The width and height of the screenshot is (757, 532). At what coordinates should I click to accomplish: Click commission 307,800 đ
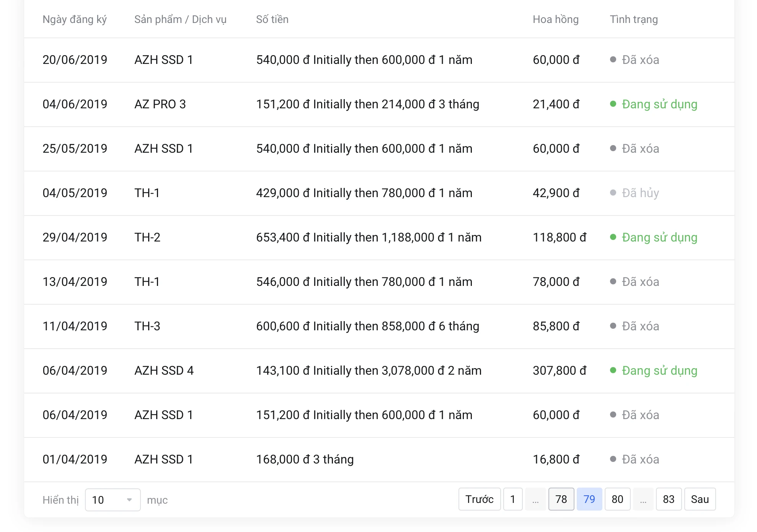tap(560, 370)
